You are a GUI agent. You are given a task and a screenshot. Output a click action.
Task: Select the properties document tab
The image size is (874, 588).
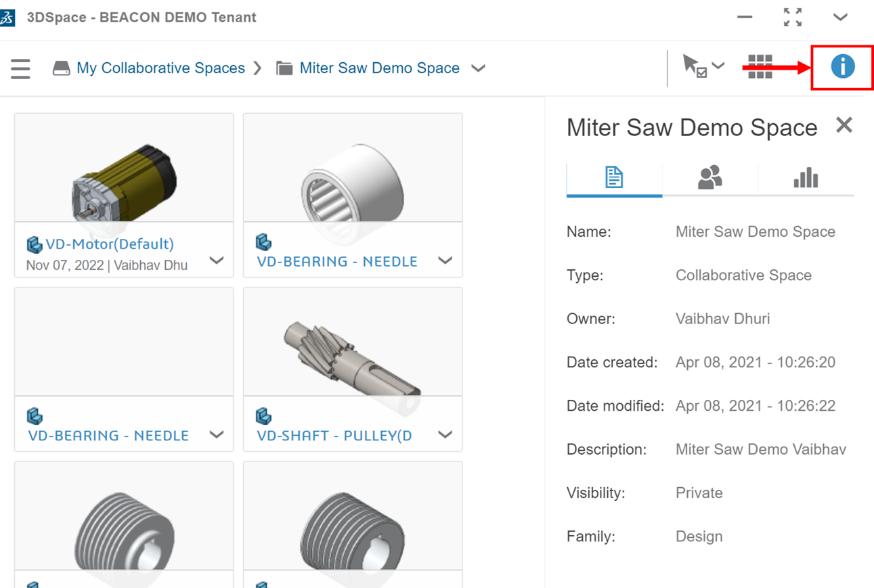614,178
